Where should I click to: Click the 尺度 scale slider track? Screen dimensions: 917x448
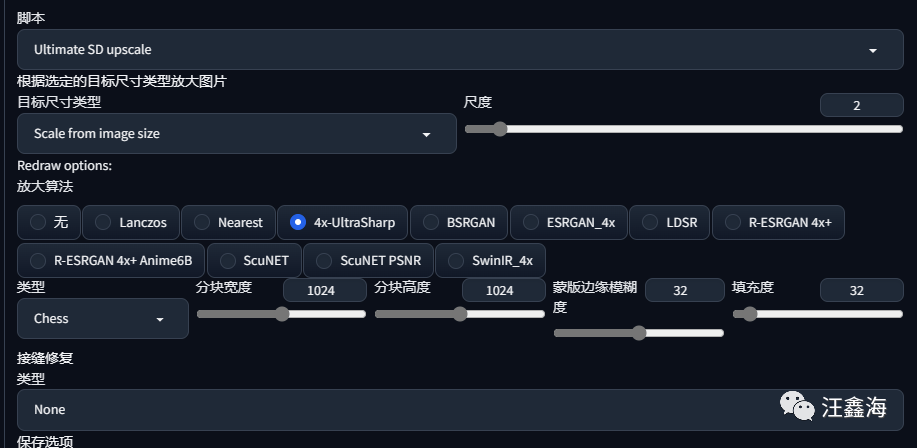(684, 129)
